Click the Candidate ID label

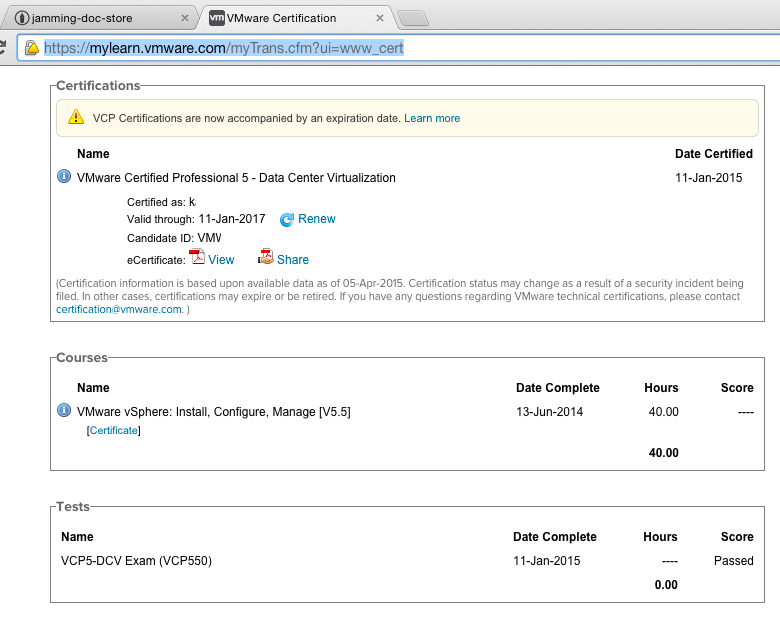point(161,238)
